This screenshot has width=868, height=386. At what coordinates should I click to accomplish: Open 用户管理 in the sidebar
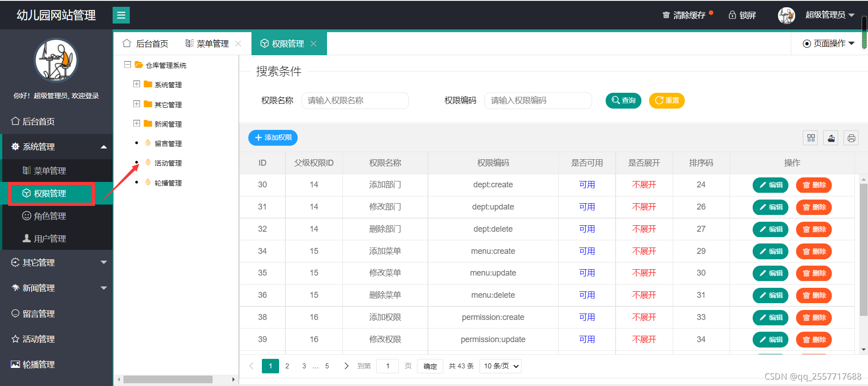coord(57,238)
